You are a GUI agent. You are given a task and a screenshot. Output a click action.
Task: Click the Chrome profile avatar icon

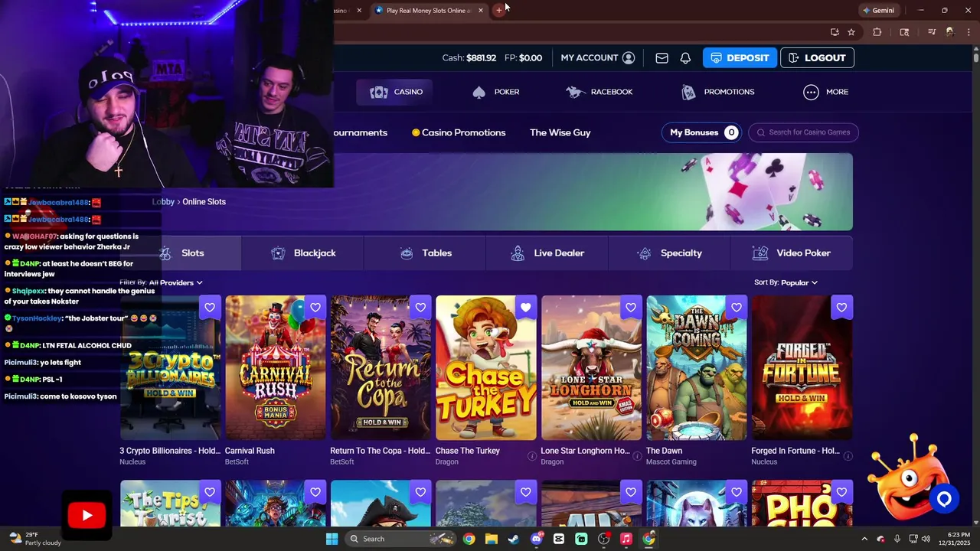950,32
